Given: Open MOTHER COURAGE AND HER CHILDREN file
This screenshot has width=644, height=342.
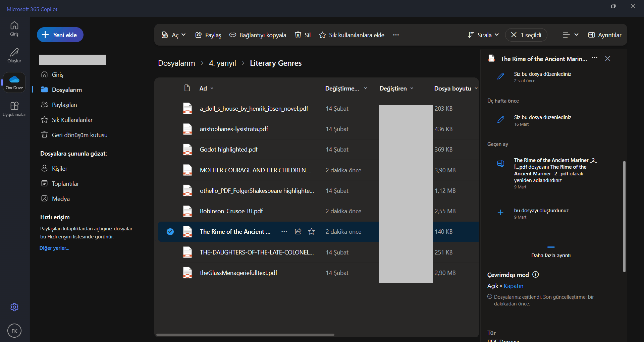Looking at the screenshot, I should (256, 170).
